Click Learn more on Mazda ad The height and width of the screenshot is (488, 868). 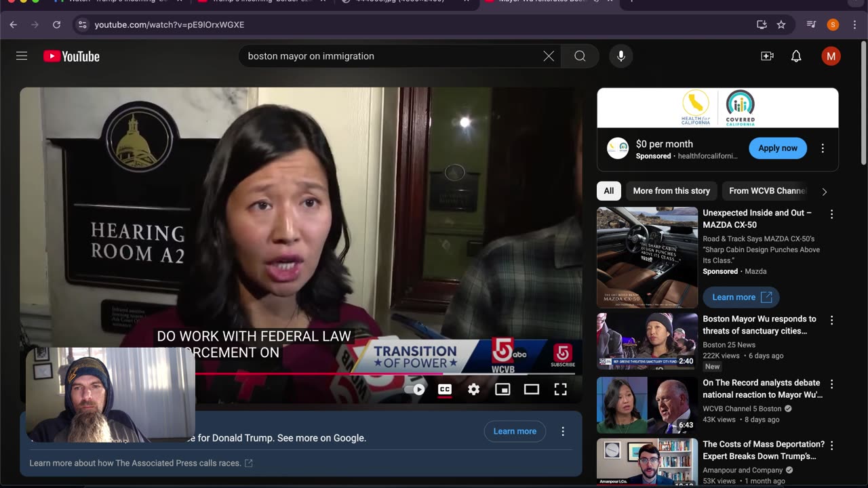(x=741, y=297)
